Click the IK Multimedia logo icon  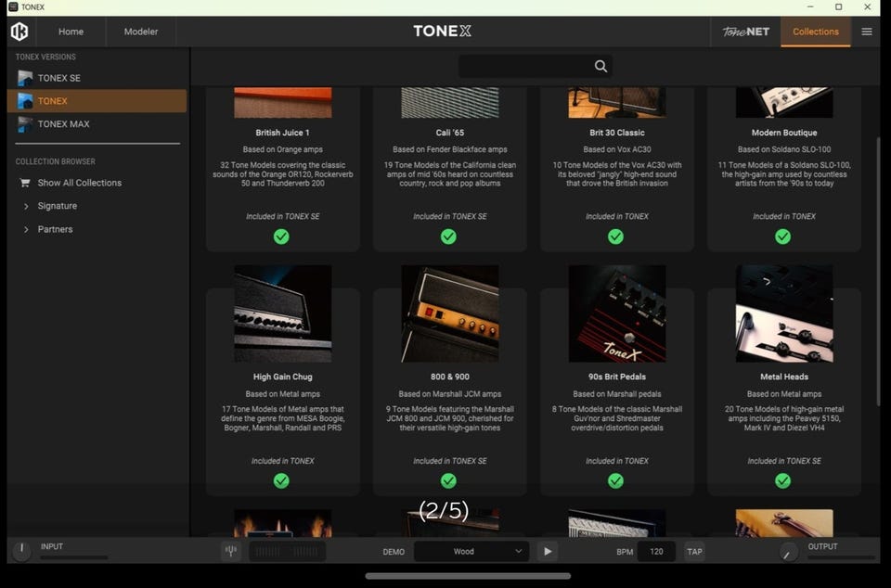pyautogui.click(x=19, y=32)
